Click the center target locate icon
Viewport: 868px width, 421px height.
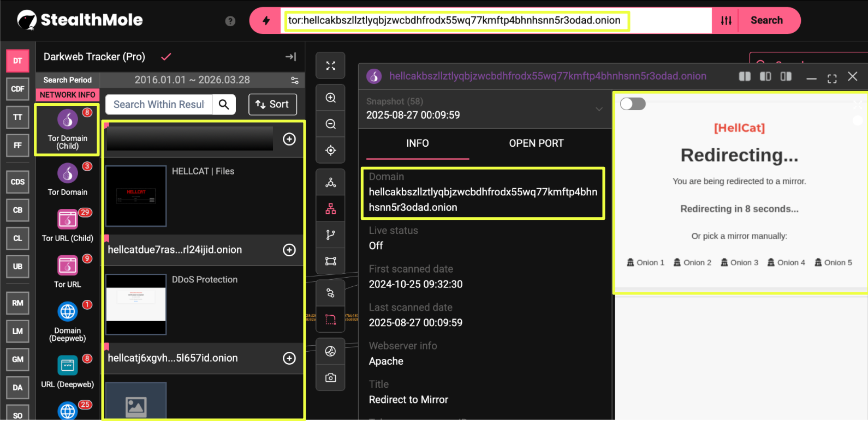330,151
